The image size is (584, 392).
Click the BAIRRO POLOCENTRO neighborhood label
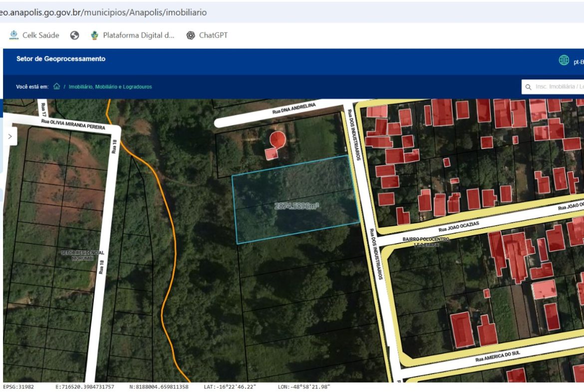click(425, 242)
